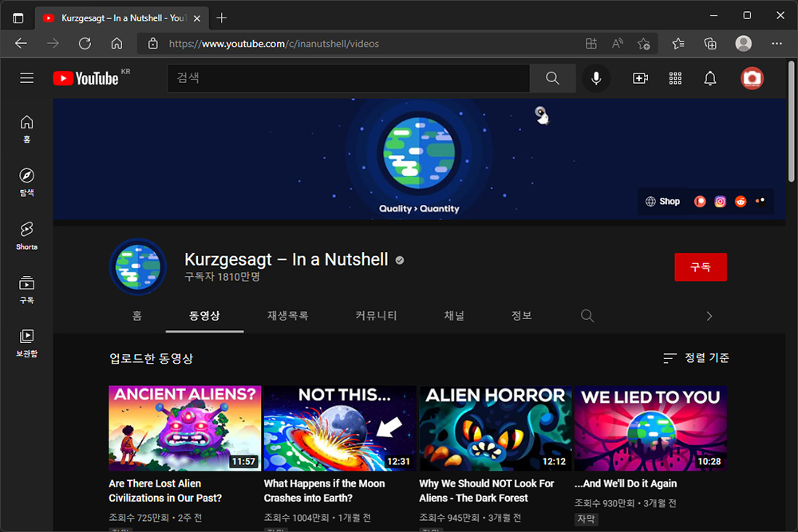Open the YouTube hamburger guide menu
The width and height of the screenshot is (798, 532).
point(27,78)
